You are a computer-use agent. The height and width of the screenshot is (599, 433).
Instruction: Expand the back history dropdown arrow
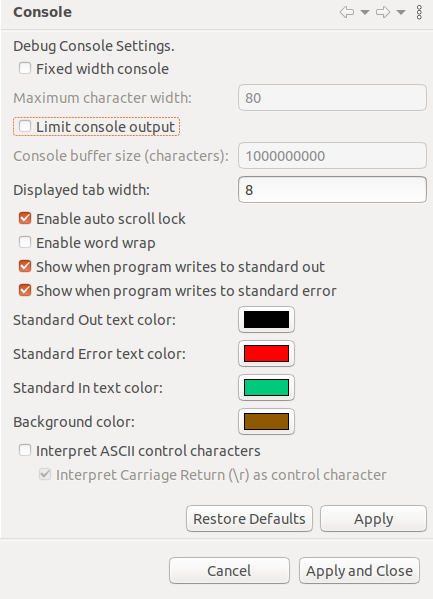click(x=365, y=13)
